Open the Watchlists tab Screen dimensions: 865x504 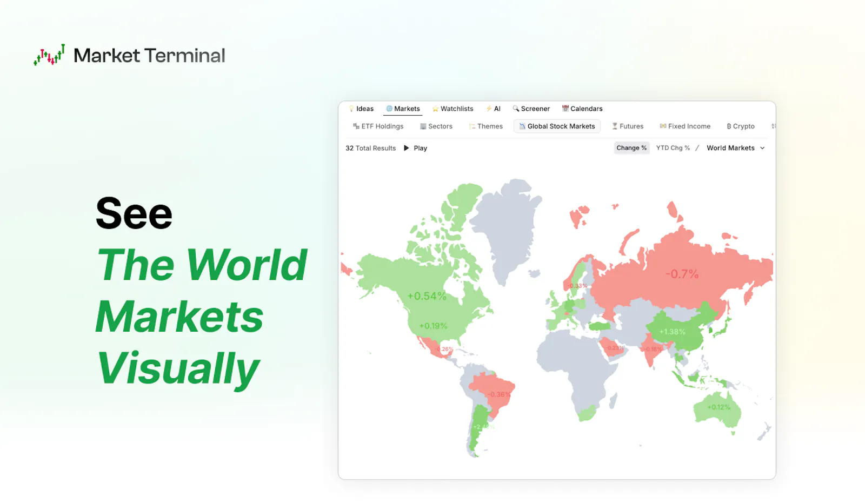pos(453,109)
